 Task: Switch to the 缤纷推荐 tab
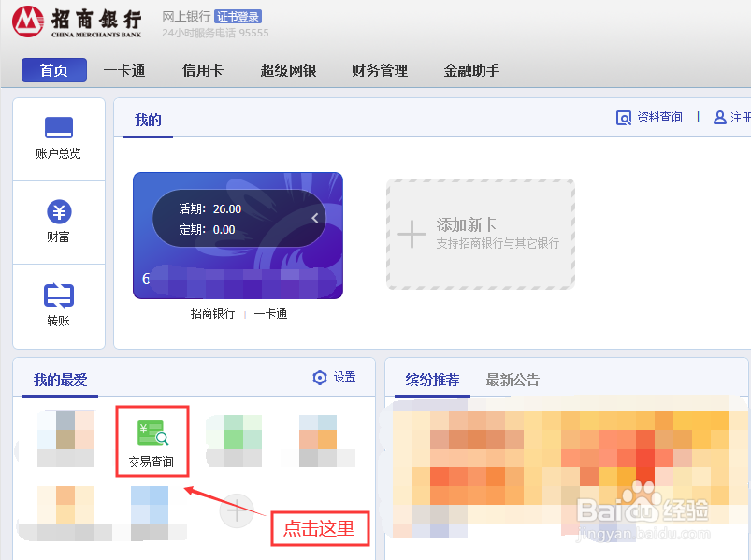pos(432,381)
